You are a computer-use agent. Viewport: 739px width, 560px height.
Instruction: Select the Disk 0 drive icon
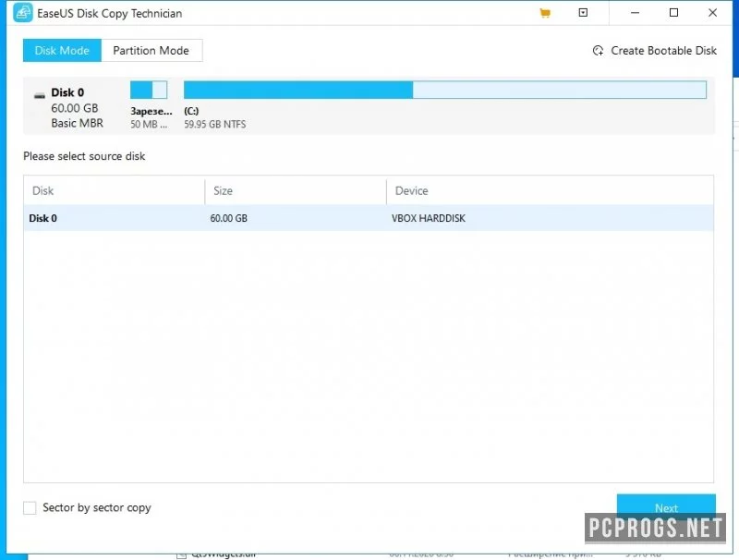(40, 96)
